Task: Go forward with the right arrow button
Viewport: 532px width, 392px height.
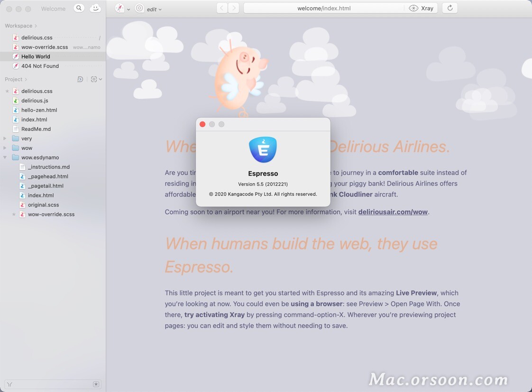Action: coord(233,8)
